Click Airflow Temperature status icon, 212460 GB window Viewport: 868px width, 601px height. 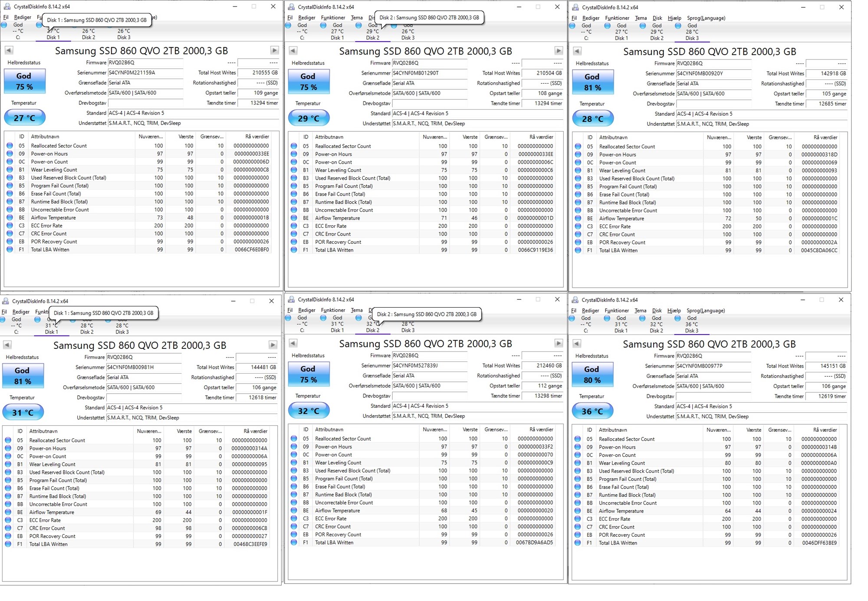[x=294, y=510]
